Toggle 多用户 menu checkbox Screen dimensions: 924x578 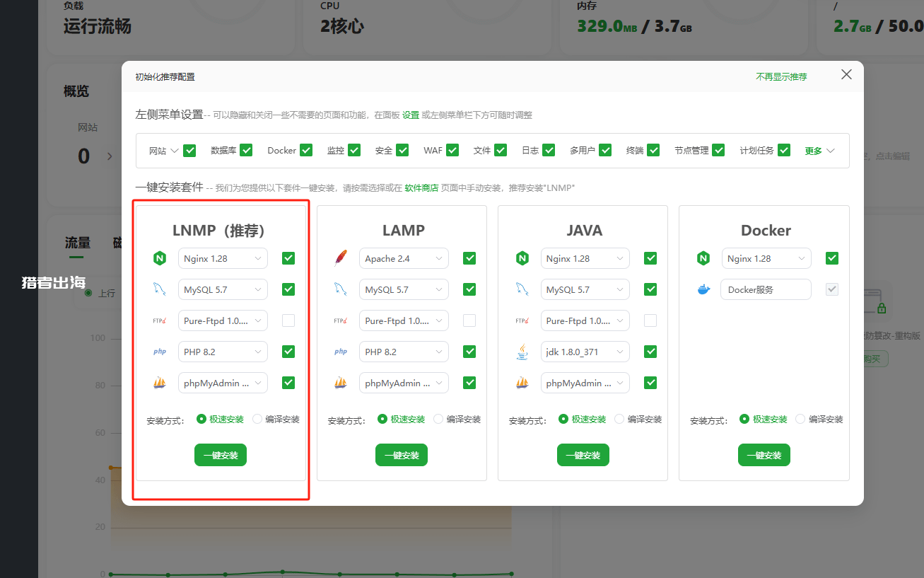(x=606, y=150)
